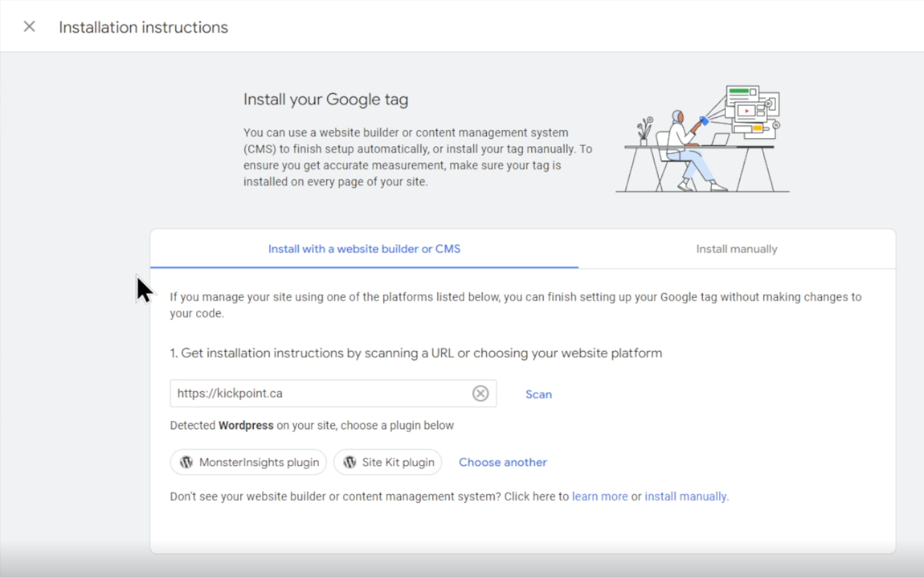Click the Detected Wordpress message text
The width and height of the screenshot is (924, 577).
click(312, 426)
